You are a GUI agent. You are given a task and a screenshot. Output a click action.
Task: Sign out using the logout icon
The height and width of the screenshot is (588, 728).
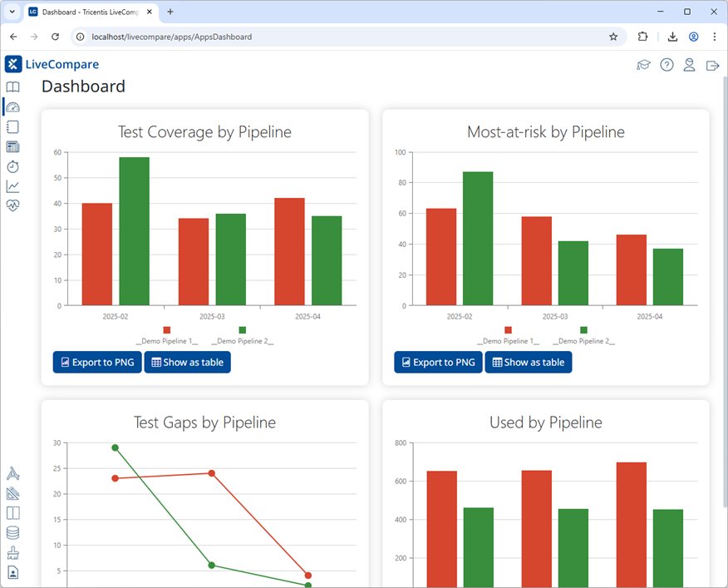[x=712, y=64]
